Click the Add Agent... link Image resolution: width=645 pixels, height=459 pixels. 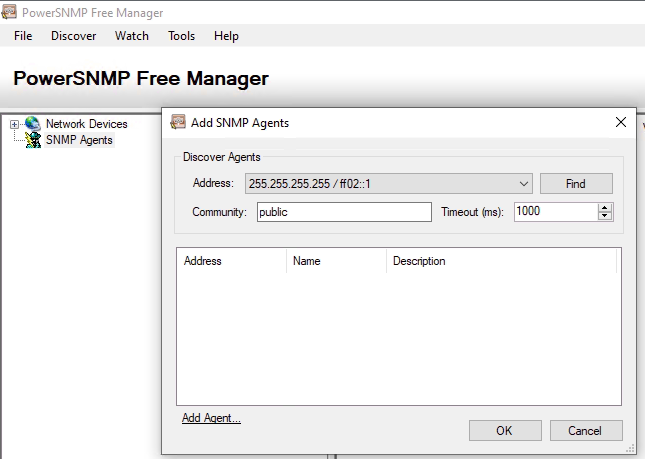(x=211, y=418)
